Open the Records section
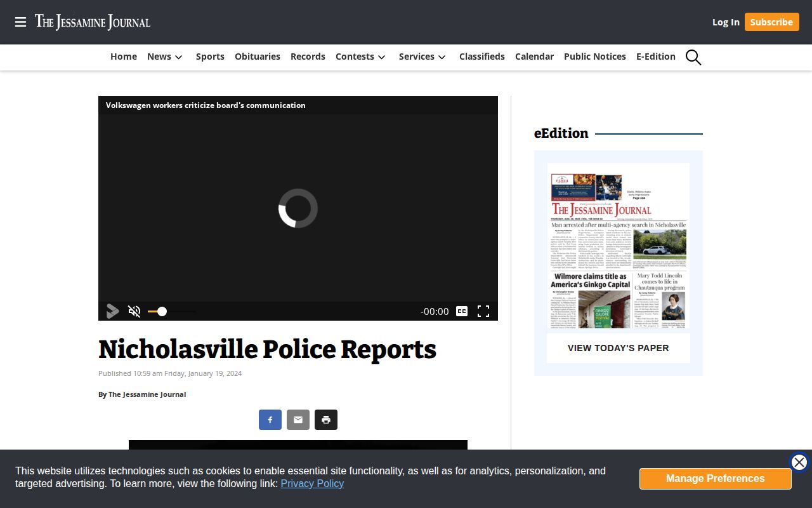This screenshot has width=812, height=508. pyautogui.click(x=308, y=57)
